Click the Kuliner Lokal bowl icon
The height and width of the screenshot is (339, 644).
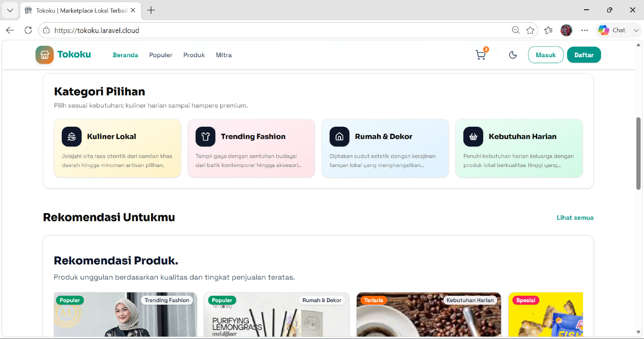coord(72,136)
